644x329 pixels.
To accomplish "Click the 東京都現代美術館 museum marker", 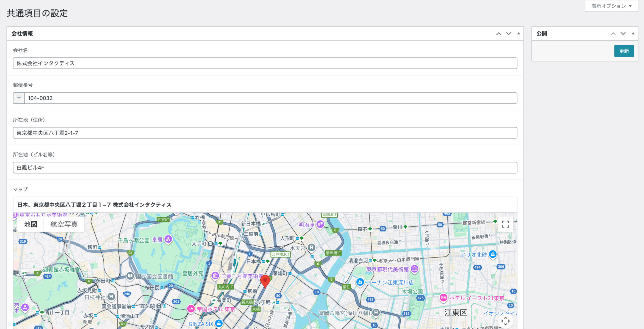I will point(415,269).
